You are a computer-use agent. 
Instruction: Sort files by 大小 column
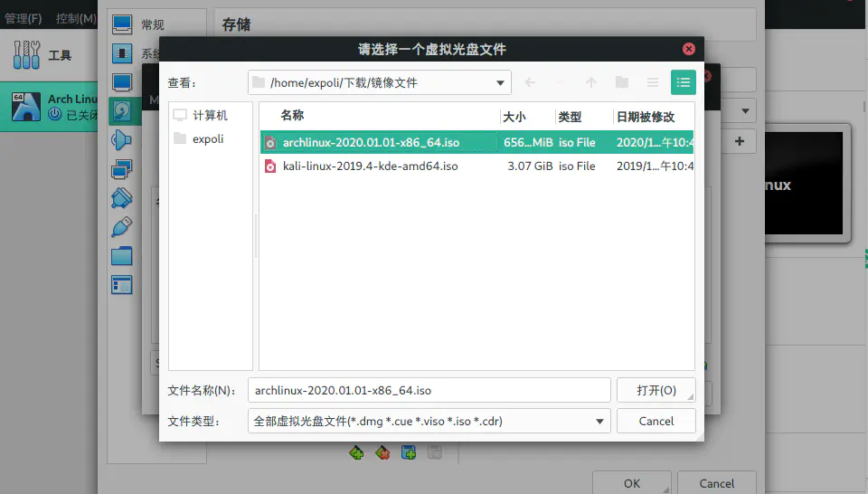[514, 117]
